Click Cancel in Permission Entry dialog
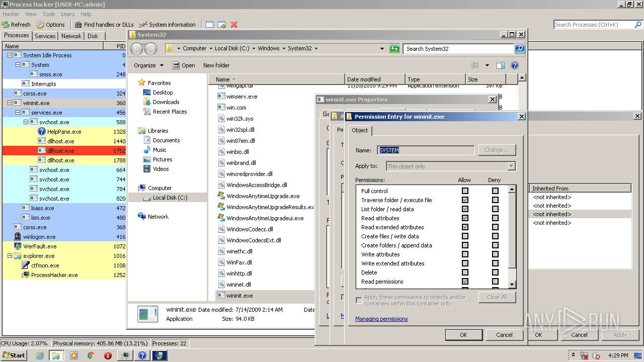The width and height of the screenshot is (644, 362). [x=504, y=335]
